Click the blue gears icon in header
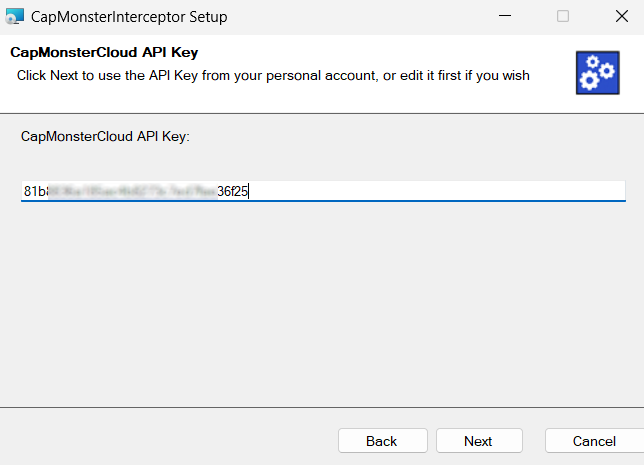 [597, 74]
